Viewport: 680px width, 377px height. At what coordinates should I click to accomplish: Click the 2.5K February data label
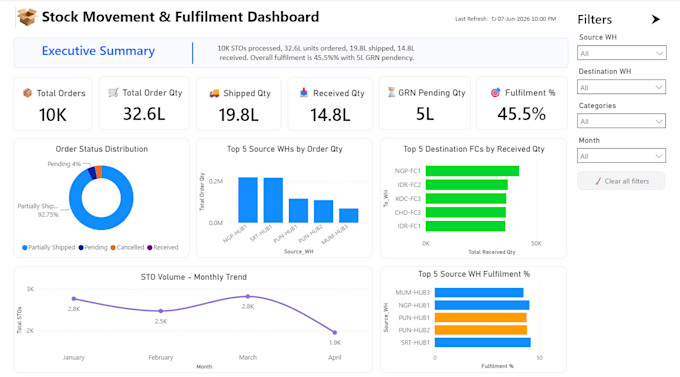click(161, 321)
